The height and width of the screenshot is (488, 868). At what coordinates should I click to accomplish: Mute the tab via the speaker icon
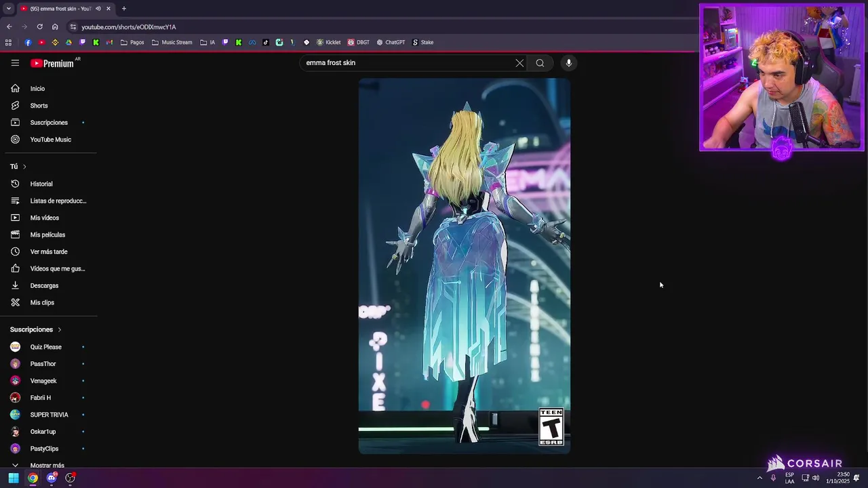(98, 9)
